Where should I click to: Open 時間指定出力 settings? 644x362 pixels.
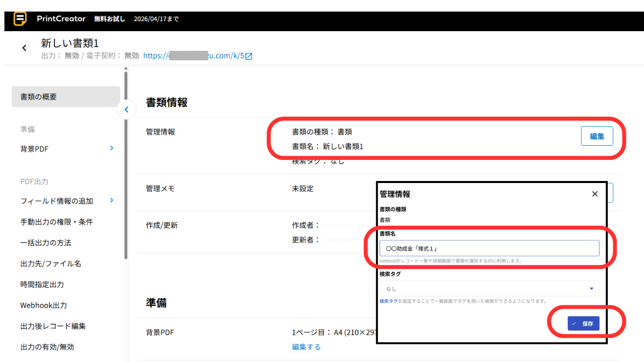click(46, 284)
